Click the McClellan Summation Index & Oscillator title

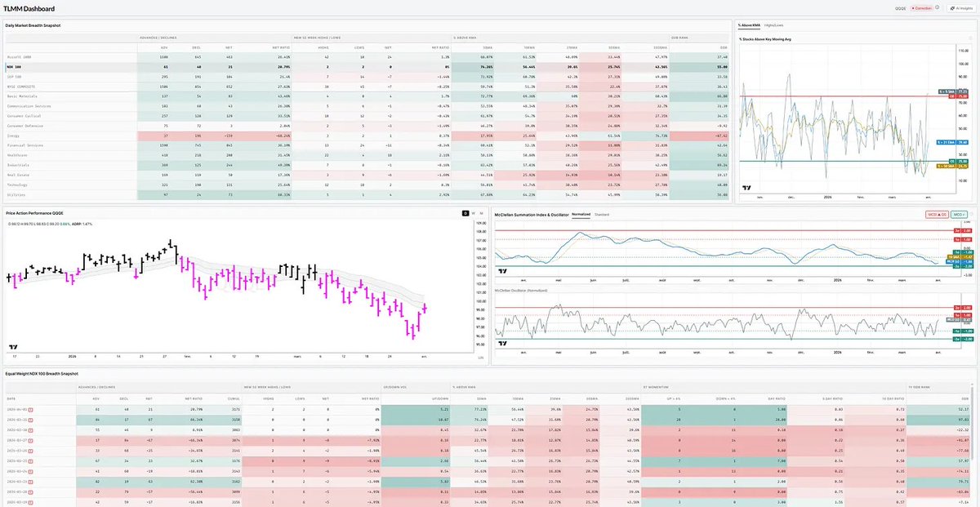531,214
